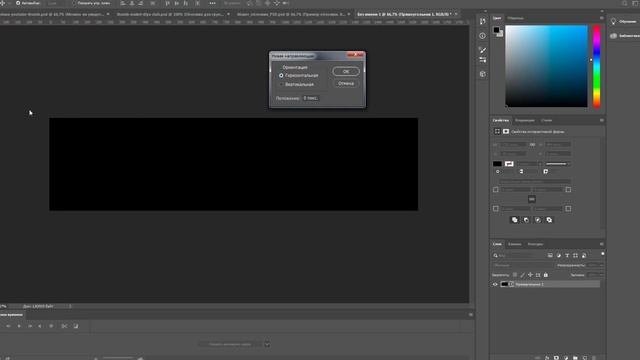Open the Brush Settings panel icon in the collapsed dock
640x360 pixels.
tap(483, 60)
